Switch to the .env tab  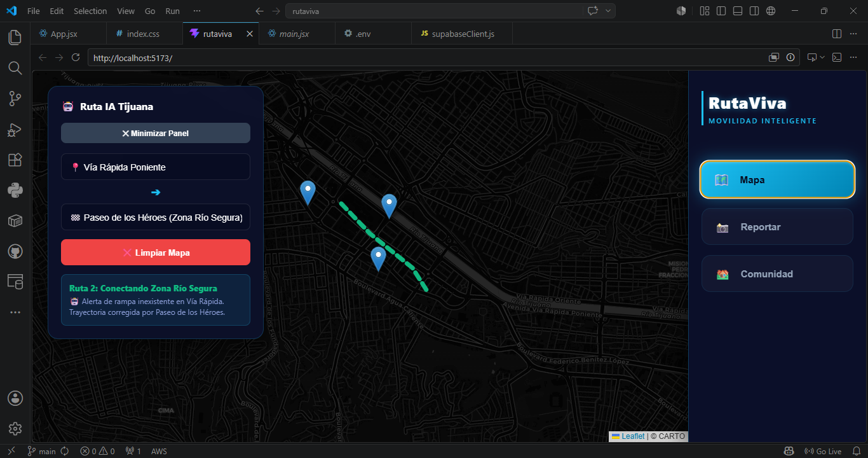click(362, 34)
